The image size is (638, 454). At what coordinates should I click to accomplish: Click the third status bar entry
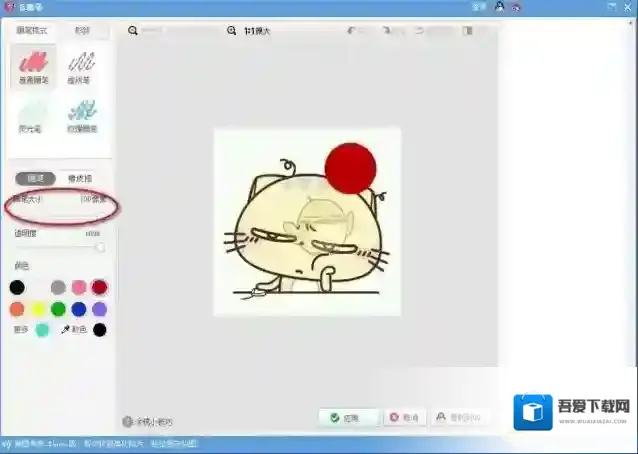(174, 444)
